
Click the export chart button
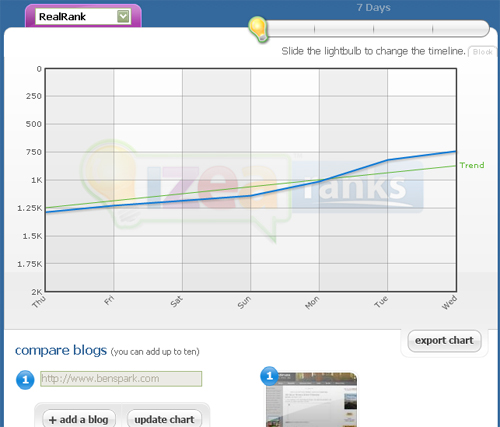pos(444,341)
